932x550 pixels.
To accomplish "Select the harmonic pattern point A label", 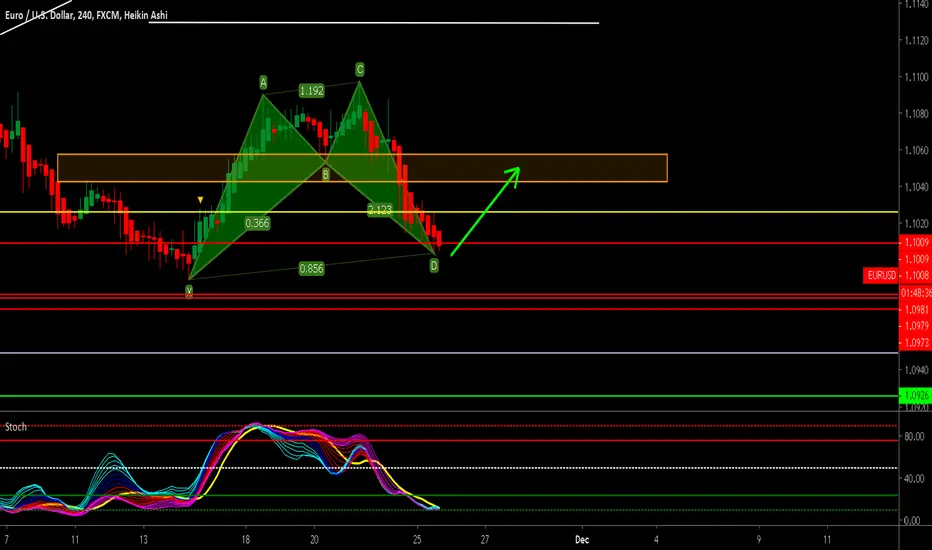I will pos(263,82).
